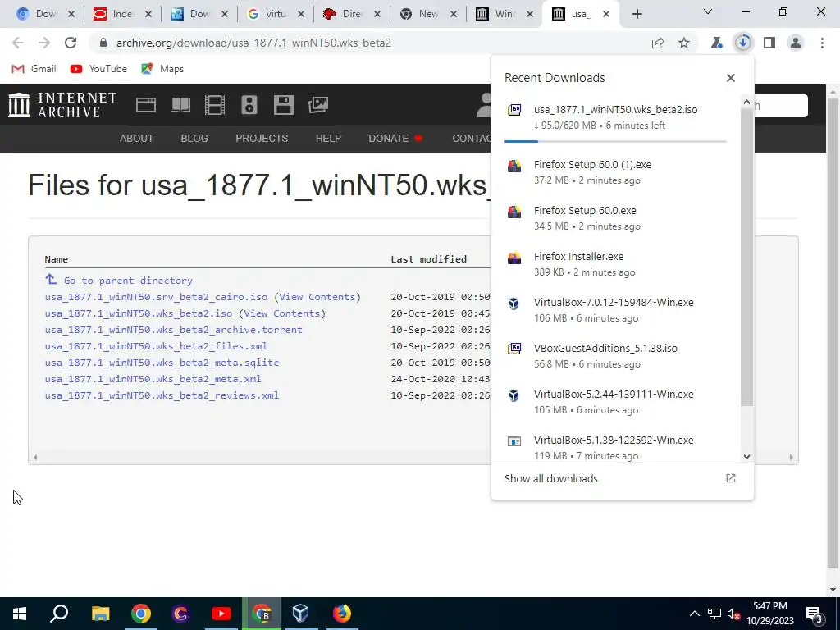Reload the current page
This screenshot has width=840, height=630.
pos(71,43)
